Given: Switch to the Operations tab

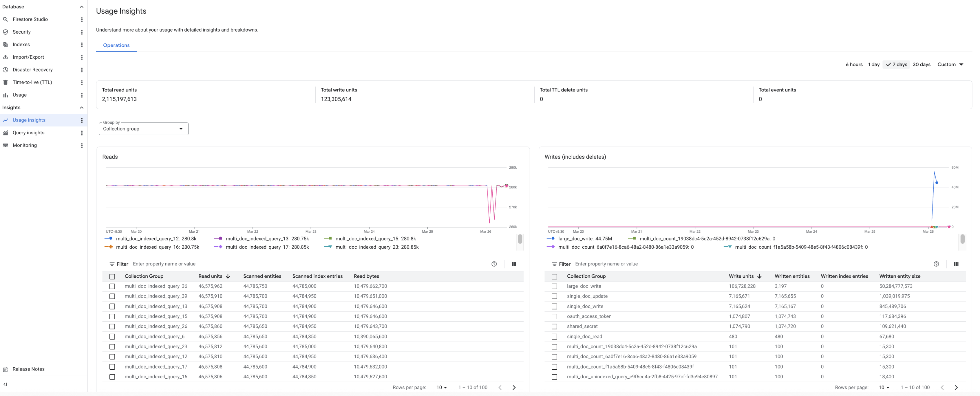Looking at the screenshot, I should coord(116,45).
